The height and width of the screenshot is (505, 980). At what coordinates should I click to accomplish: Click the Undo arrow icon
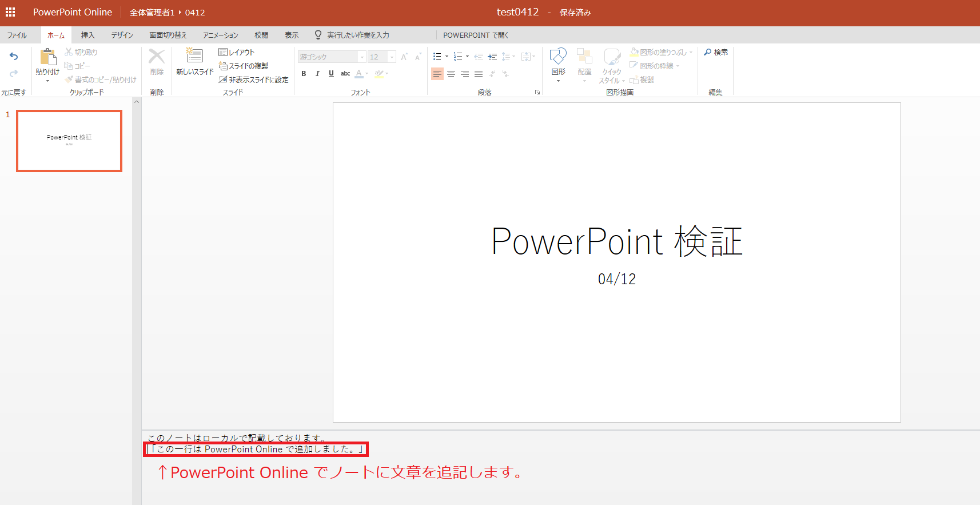(x=14, y=56)
